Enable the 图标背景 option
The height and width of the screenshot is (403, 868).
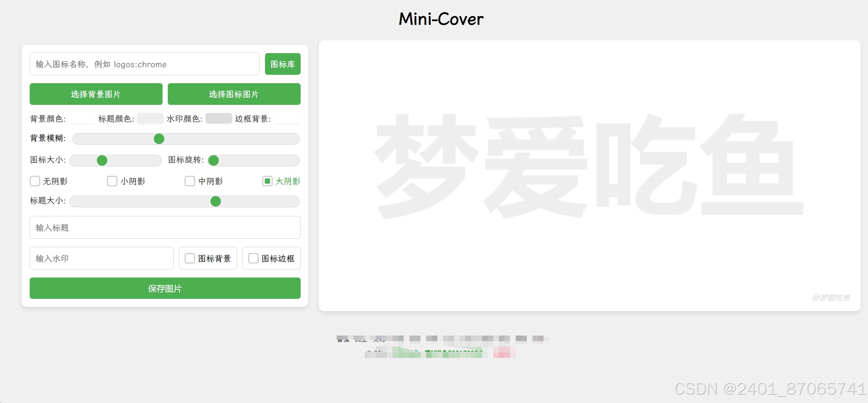[190, 258]
